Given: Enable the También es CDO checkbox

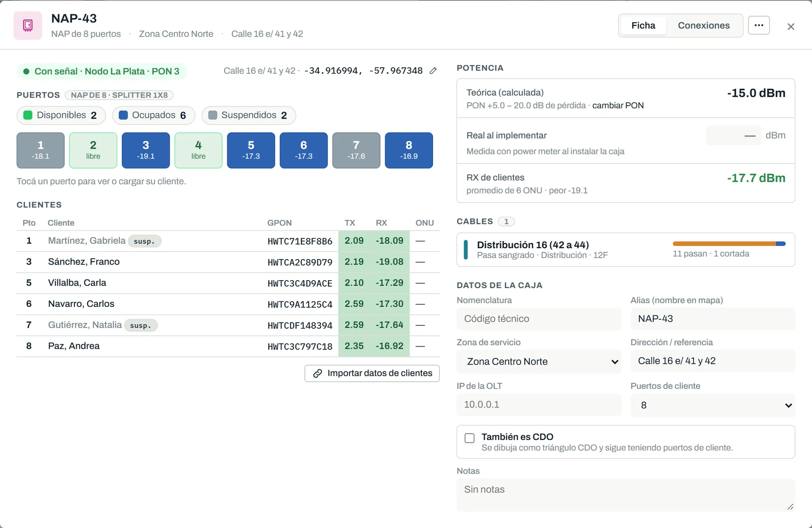Looking at the screenshot, I should pos(470,438).
